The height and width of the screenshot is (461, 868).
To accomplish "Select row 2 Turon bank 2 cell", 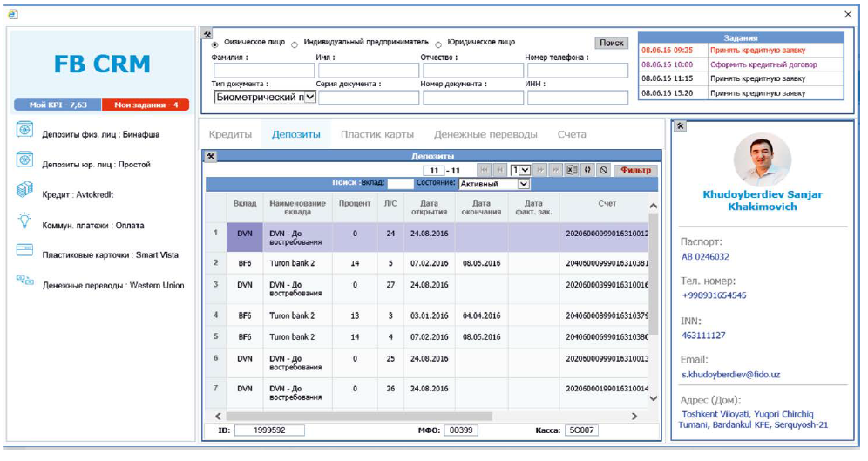I will [298, 263].
